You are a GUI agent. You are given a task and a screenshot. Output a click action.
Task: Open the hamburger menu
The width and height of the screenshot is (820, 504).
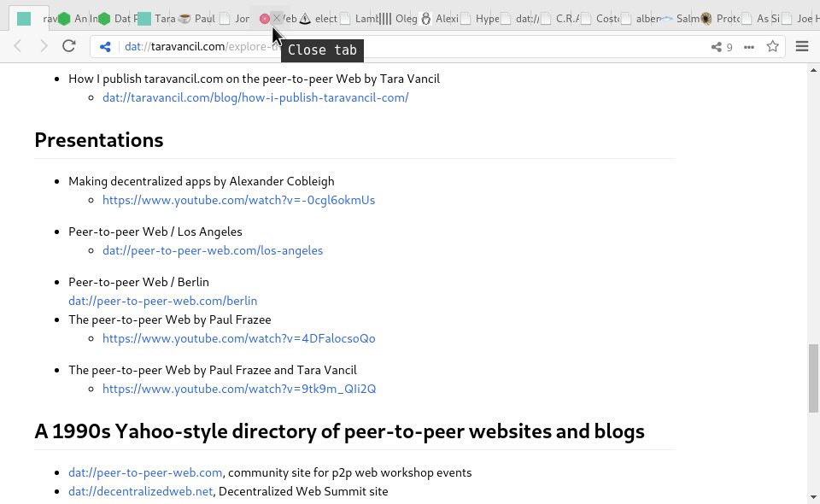click(x=801, y=47)
